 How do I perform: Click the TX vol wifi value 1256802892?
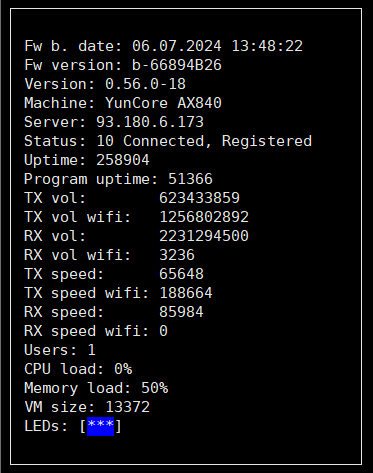coord(204,217)
